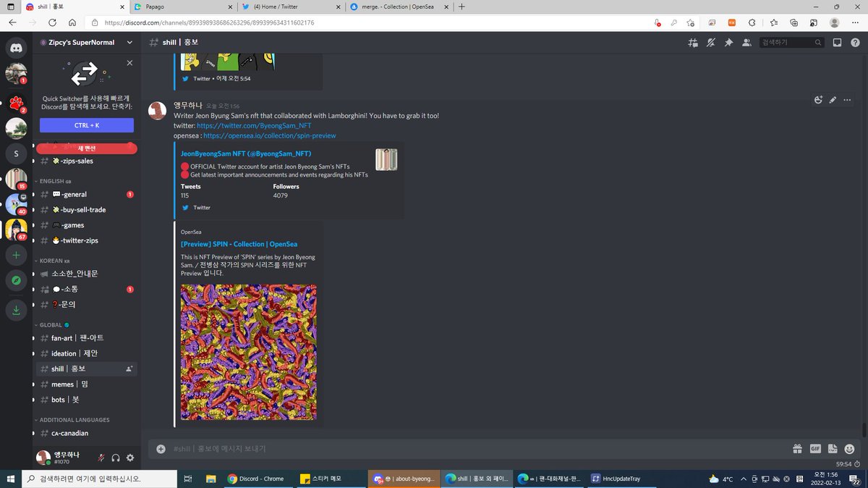The width and height of the screenshot is (868, 488).
Task: Open the fan-art channel
Action: [85, 338]
